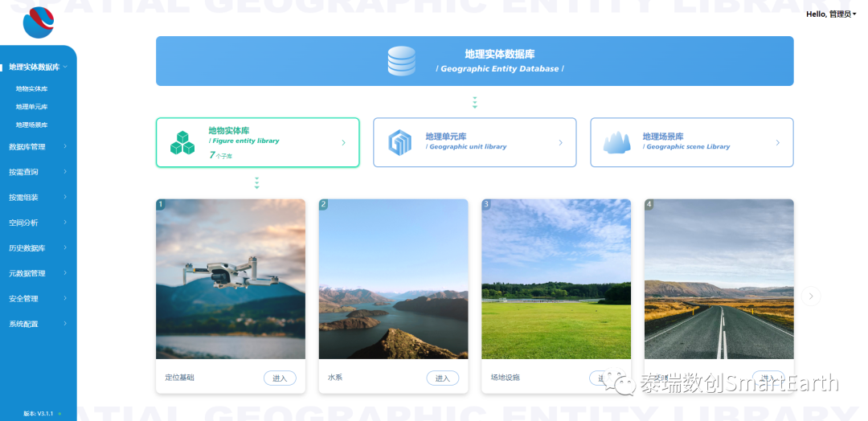
Task: Click 进入 button for 场地设施
Action: point(605,378)
